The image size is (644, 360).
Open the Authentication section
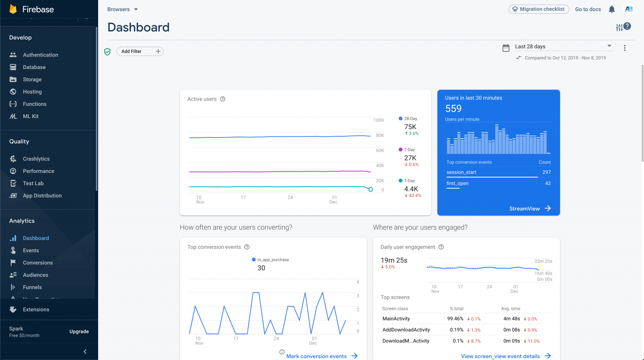pyautogui.click(x=40, y=54)
